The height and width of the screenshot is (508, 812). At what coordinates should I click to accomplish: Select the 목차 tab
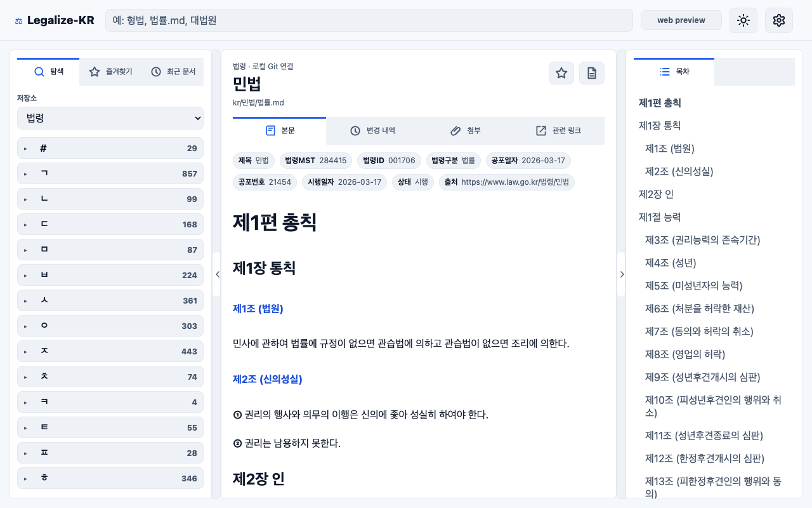(x=674, y=72)
